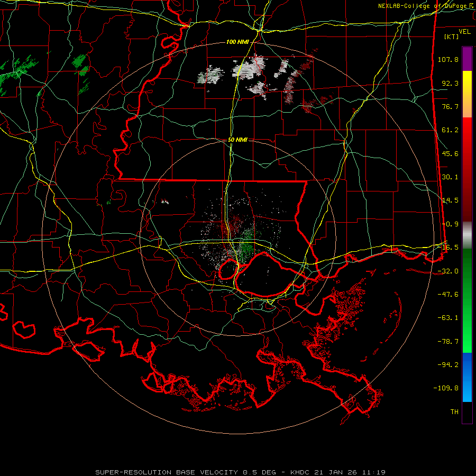The image size is (476, 476).
Task: Click the [KT] units label
Action: 452,36
